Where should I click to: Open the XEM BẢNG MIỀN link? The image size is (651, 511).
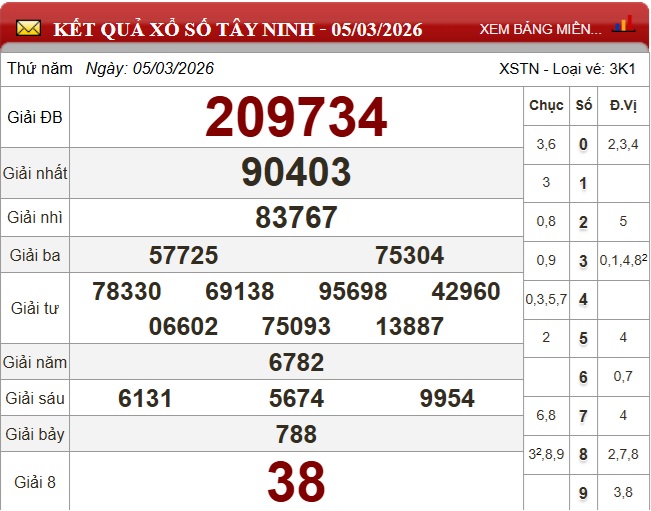(x=541, y=29)
